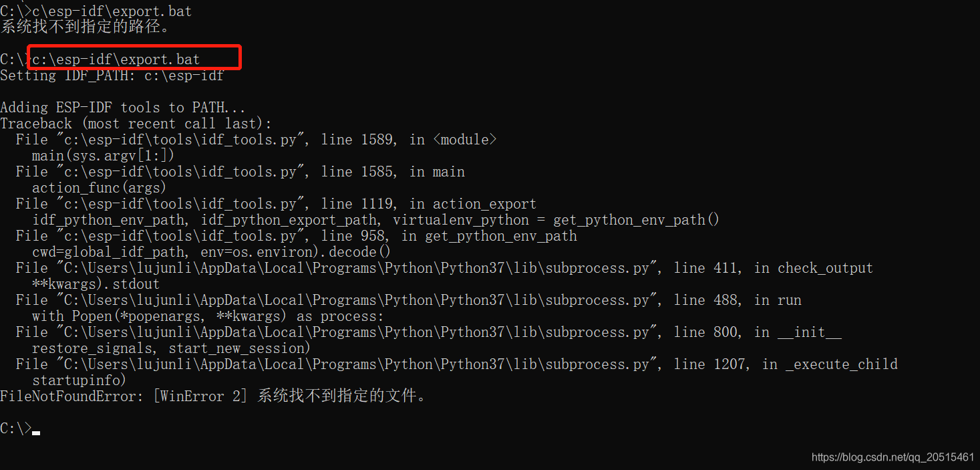Click the blinking cursor at C:\> prompt
Viewport: 980px width, 470px height.
click(x=36, y=433)
